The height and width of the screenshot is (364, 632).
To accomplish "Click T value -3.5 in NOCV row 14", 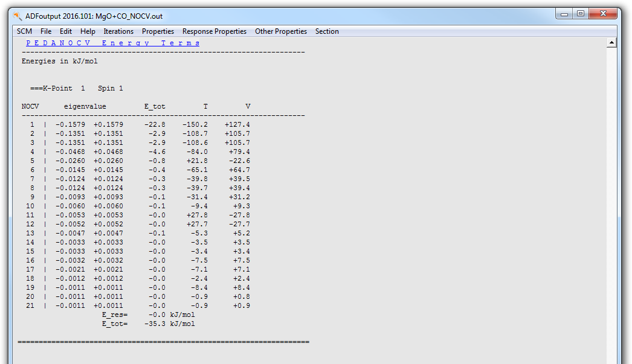I will pyautogui.click(x=199, y=243).
